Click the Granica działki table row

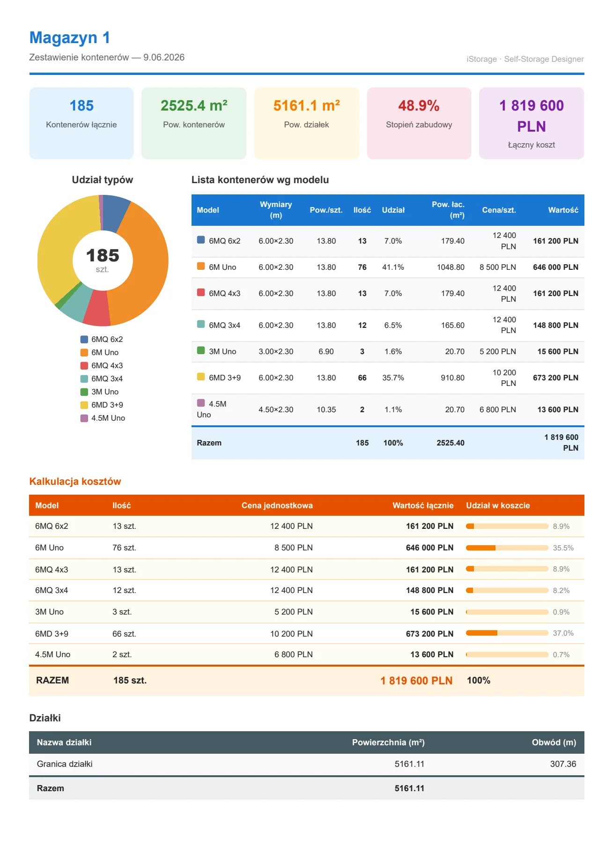click(x=307, y=764)
